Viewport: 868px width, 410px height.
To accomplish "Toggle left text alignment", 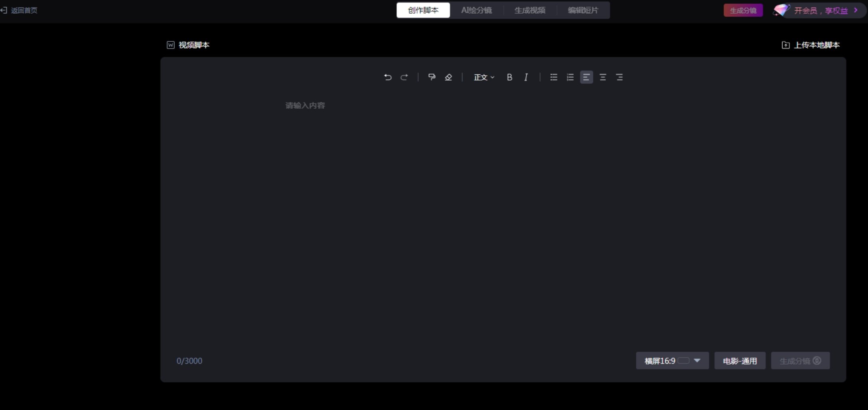I will [586, 77].
